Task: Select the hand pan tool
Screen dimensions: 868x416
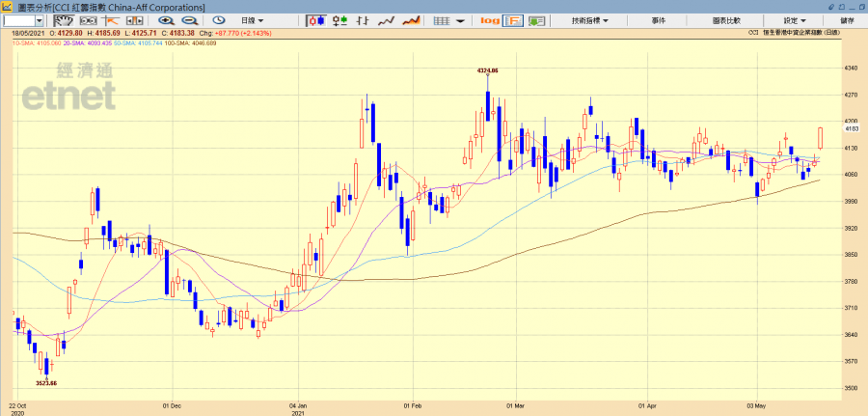Action: click(x=63, y=20)
